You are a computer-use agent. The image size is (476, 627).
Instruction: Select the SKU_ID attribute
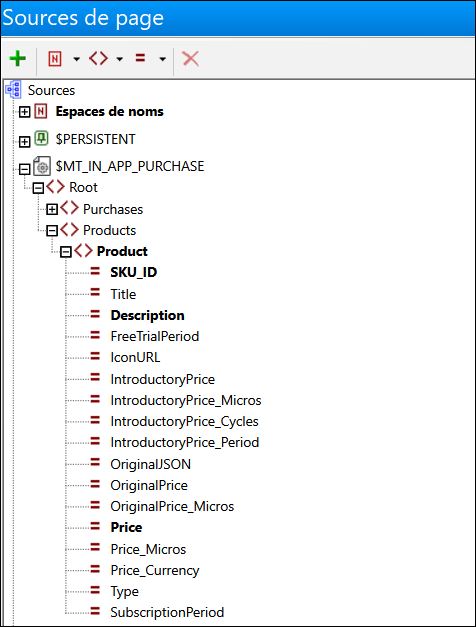(134, 272)
